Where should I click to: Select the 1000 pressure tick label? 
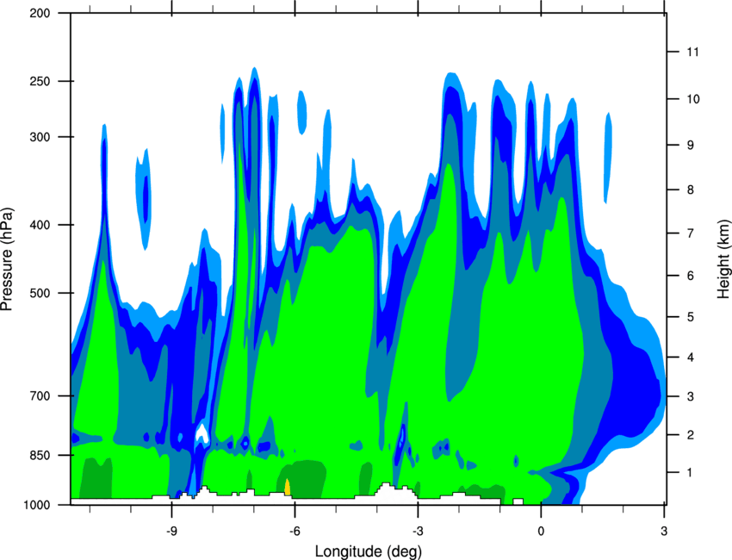pyautogui.click(x=36, y=506)
